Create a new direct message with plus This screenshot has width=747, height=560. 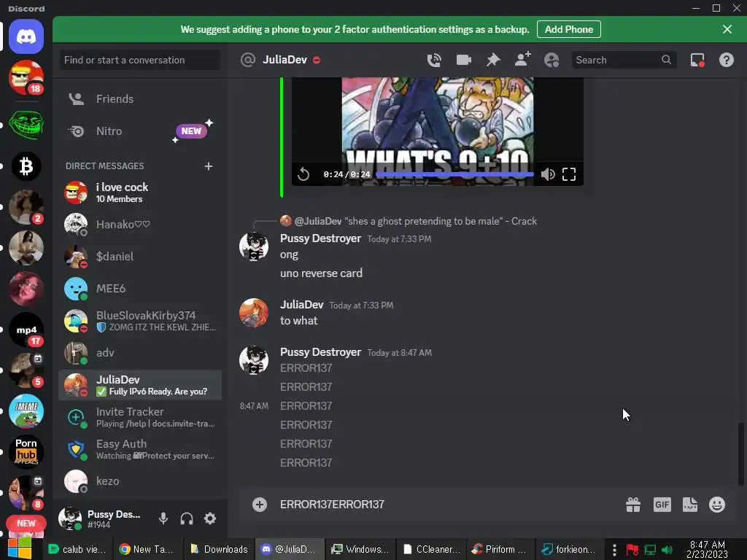pyautogui.click(x=208, y=166)
